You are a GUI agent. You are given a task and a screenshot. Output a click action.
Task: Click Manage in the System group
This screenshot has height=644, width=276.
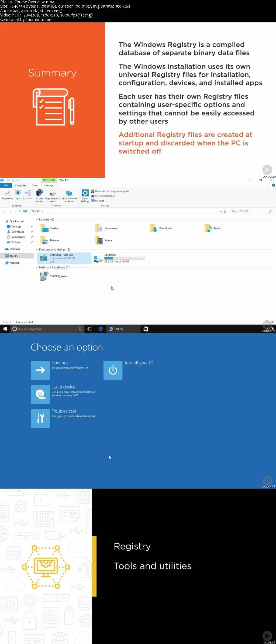98,201
